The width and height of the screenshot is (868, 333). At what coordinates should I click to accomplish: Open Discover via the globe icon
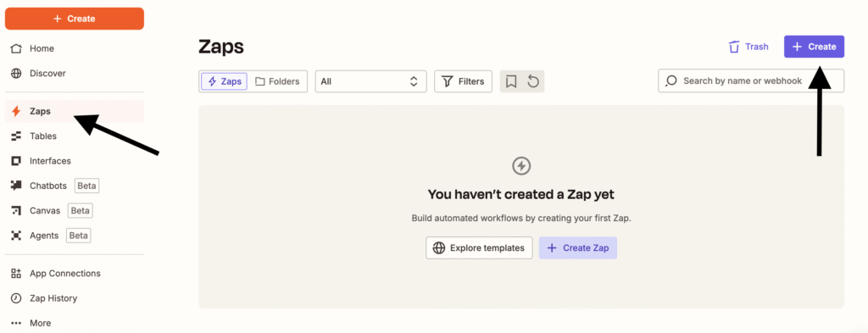click(16, 74)
